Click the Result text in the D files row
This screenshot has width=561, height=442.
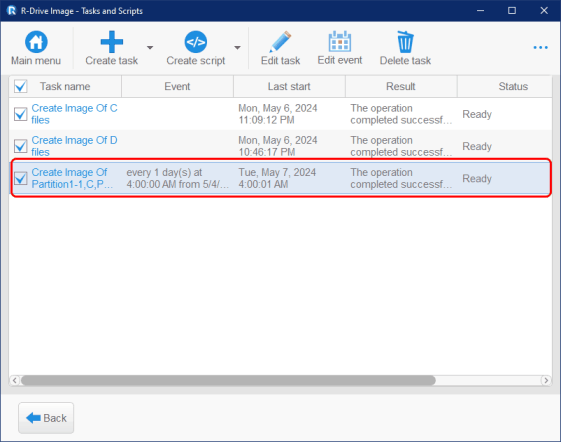(x=401, y=146)
